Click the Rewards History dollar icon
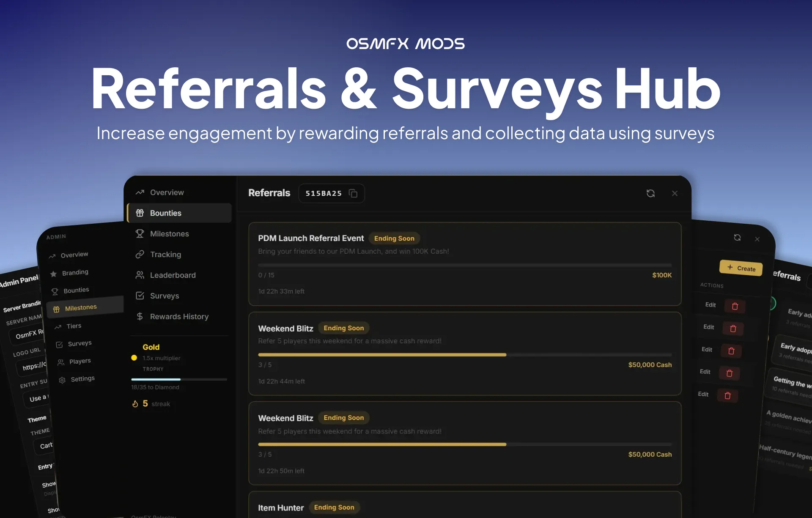812x518 pixels. (x=140, y=317)
